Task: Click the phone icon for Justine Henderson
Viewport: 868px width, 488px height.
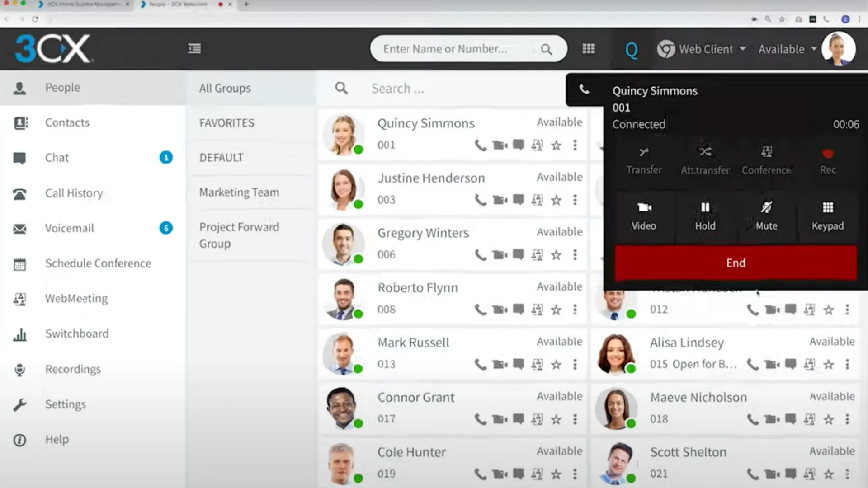Action: 481,200
